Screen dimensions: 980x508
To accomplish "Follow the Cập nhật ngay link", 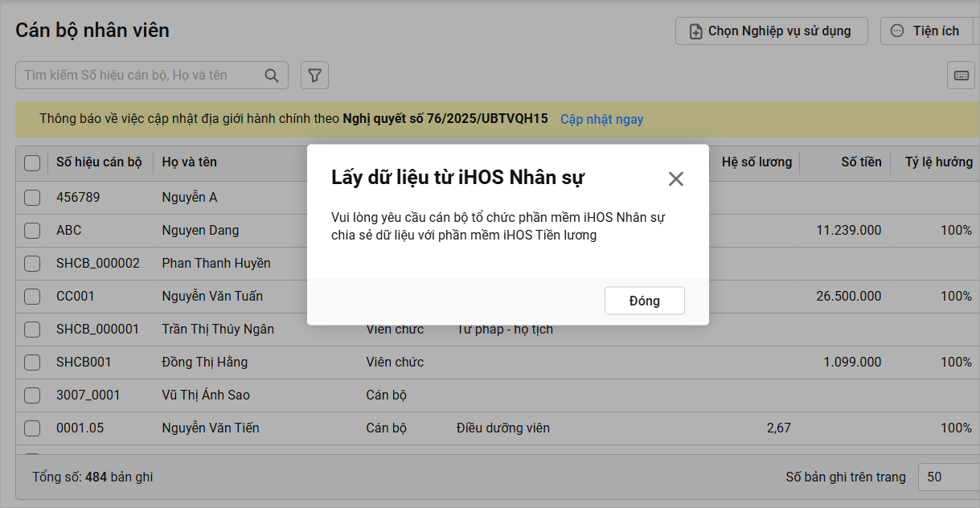I will tap(601, 119).
